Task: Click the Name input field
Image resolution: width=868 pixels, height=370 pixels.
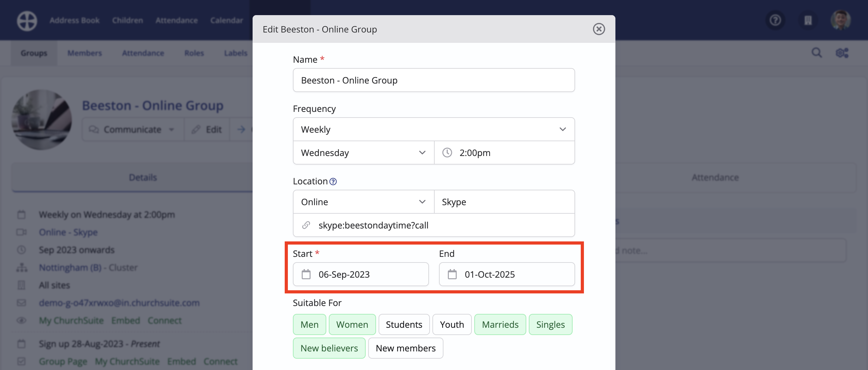Action: coord(434,80)
